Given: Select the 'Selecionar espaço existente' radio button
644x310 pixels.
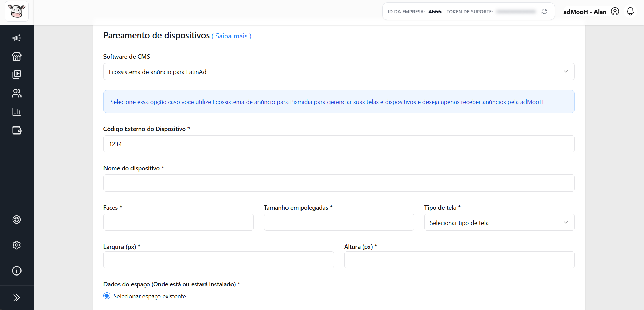Looking at the screenshot, I should coord(107,296).
